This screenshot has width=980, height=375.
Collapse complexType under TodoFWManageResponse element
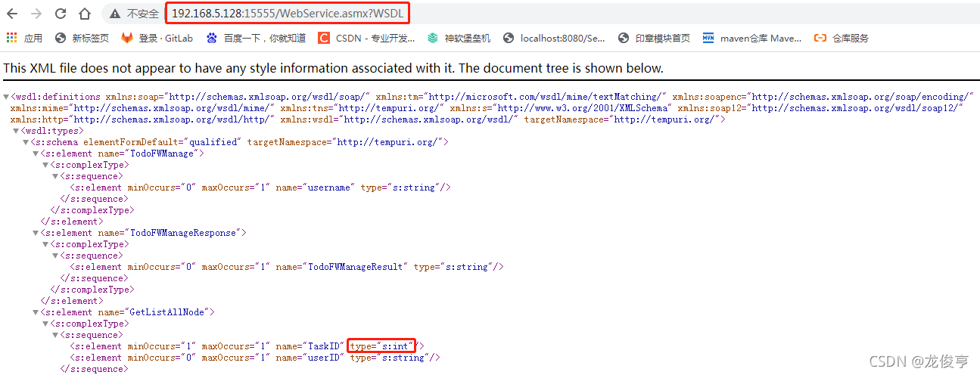45,244
